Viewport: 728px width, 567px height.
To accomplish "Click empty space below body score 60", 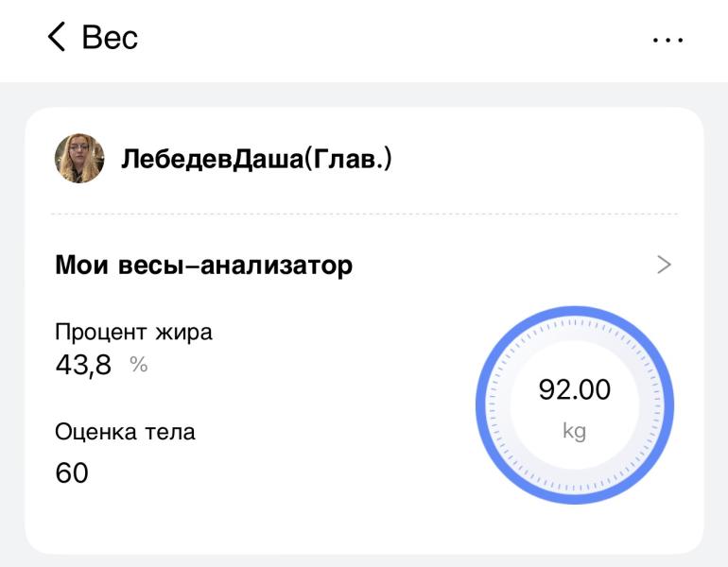I will click(x=189, y=520).
